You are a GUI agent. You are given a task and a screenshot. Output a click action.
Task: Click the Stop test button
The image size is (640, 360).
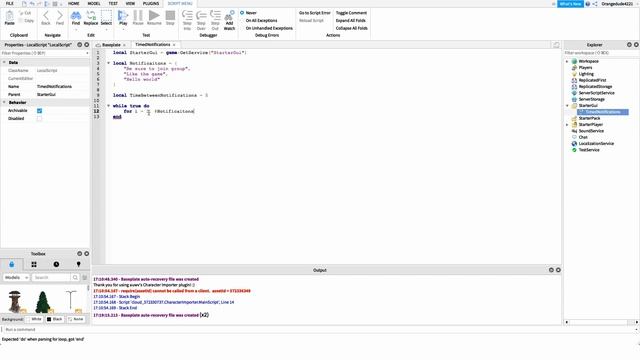(170, 18)
